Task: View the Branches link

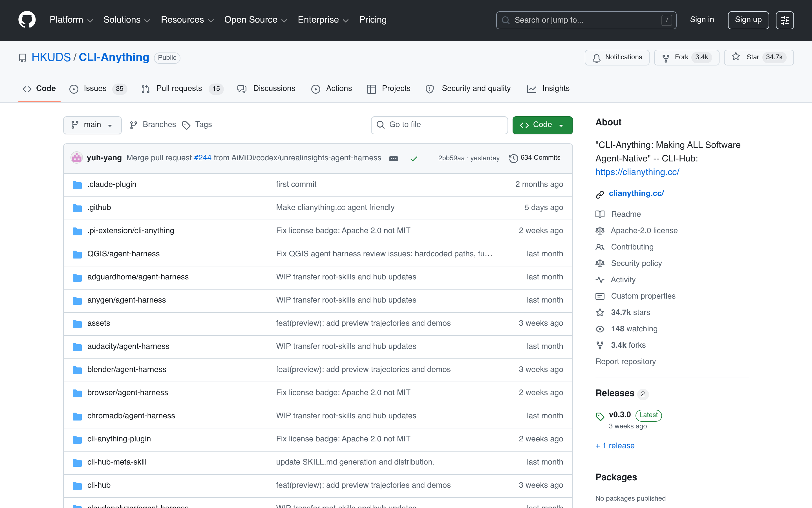Action: (153, 125)
